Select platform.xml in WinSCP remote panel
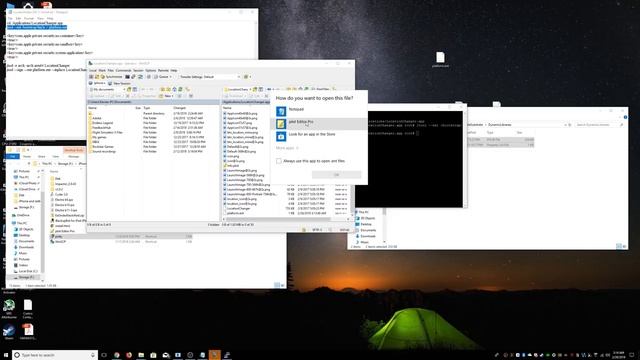 (235, 213)
